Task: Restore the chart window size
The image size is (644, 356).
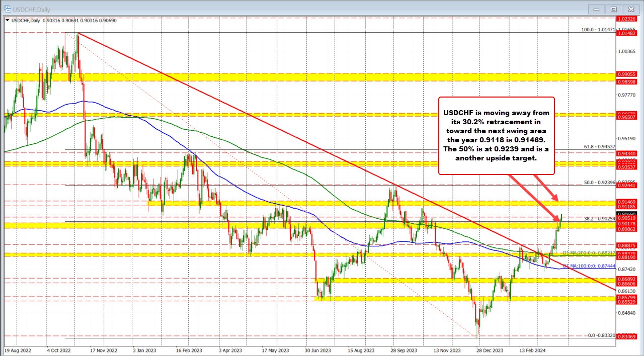Action: pyautogui.click(x=614, y=9)
